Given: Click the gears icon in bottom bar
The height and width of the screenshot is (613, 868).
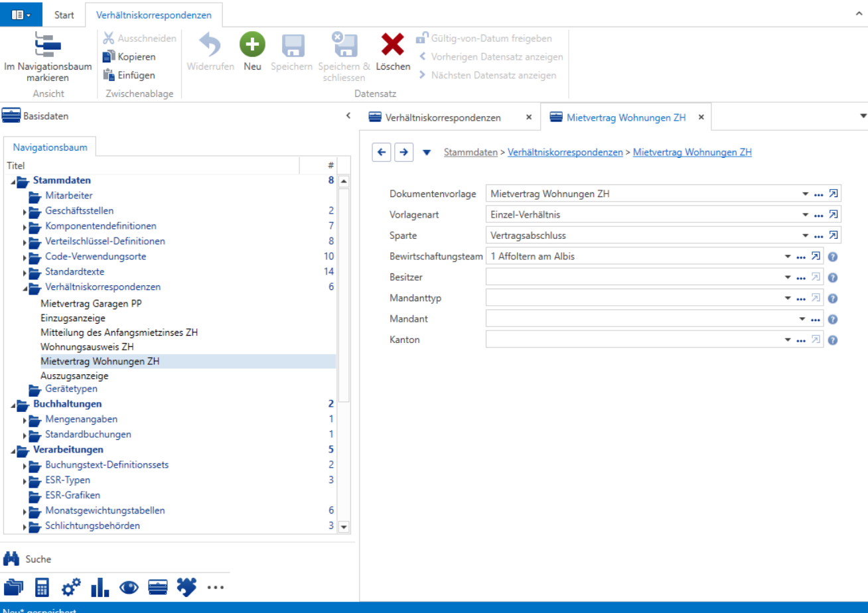Looking at the screenshot, I should [x=71, y=587].
